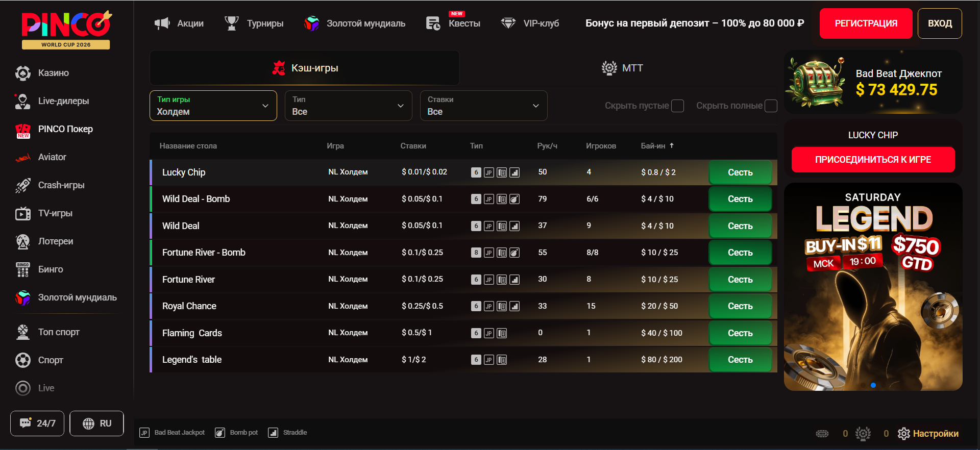Open Золотой мундиаль in the top navigation
This screenshot has width=980, height=450.
pos(355,23)
